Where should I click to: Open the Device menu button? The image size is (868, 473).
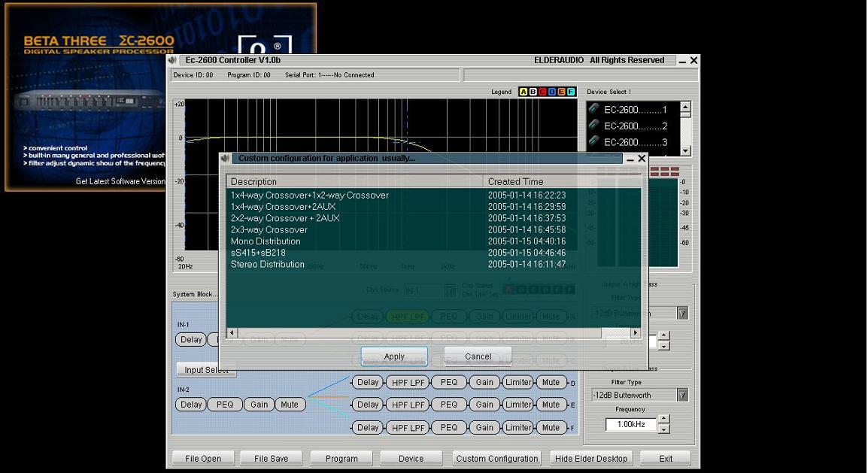pos(411,459)
